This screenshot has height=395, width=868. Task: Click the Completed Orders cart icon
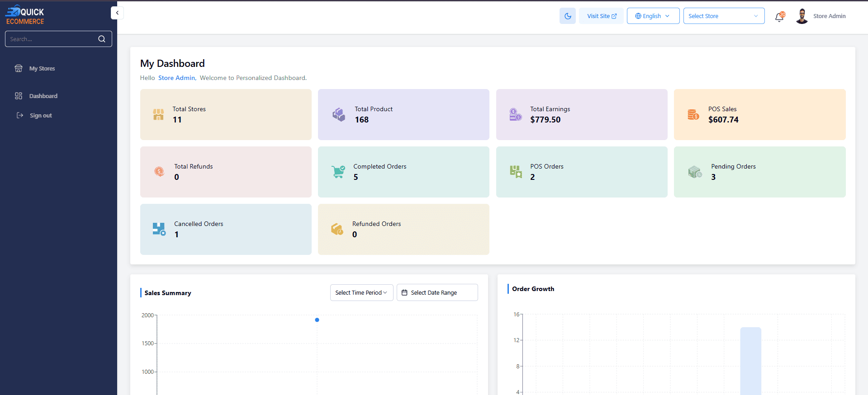338,172
